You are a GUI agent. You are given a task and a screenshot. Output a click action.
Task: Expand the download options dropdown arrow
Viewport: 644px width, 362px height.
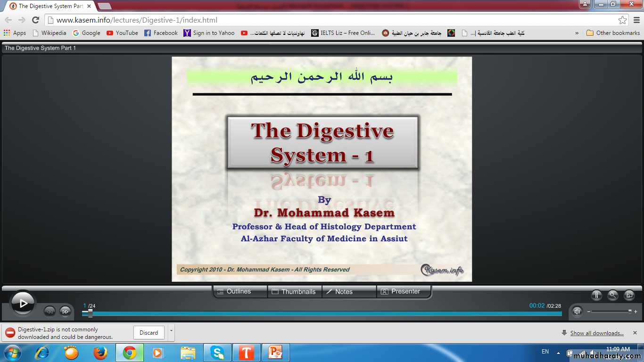pos(171,332)
